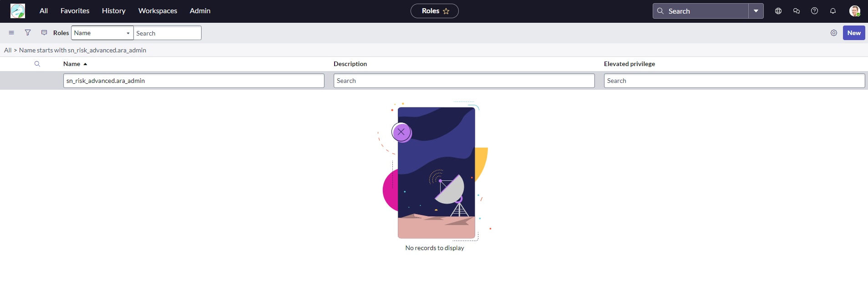
Task: Click the All breadcrumb link
Action: tap(8, 50)
